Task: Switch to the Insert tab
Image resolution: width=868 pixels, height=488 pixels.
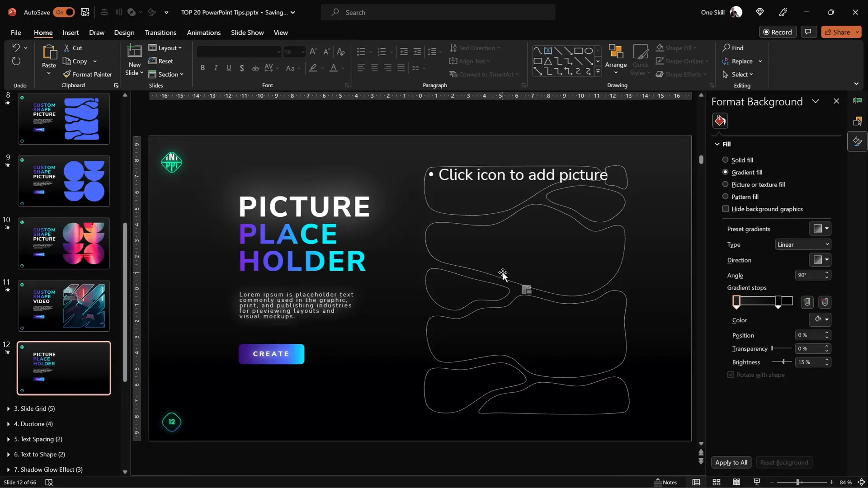Action: tap(71, 33)
